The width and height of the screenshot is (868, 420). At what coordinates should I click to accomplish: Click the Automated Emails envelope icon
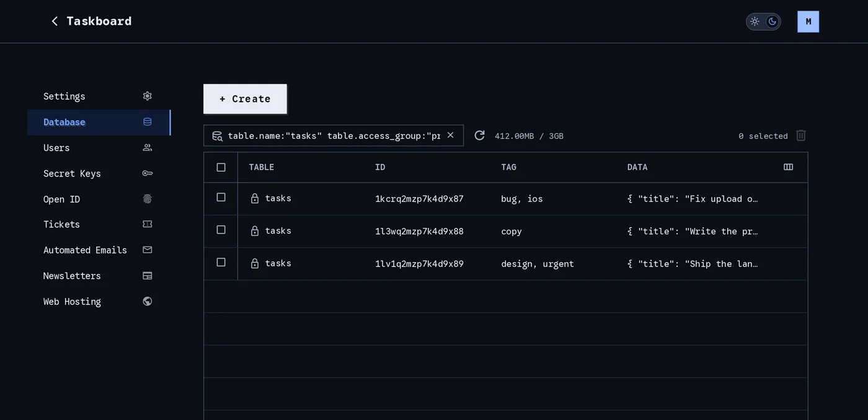click(x=147, y=250)
